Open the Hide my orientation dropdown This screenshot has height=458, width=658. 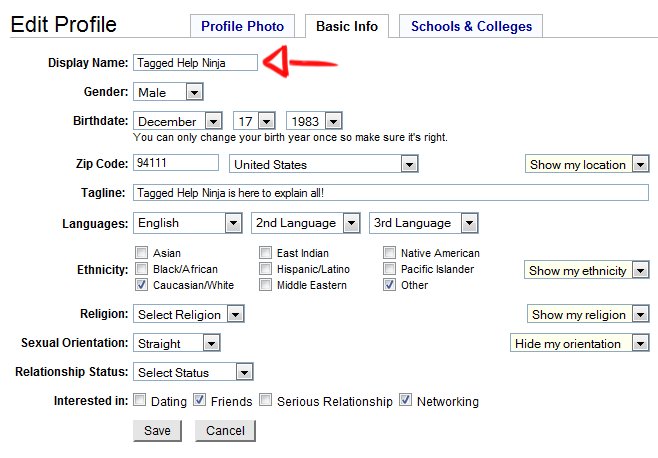click(580, 343)
